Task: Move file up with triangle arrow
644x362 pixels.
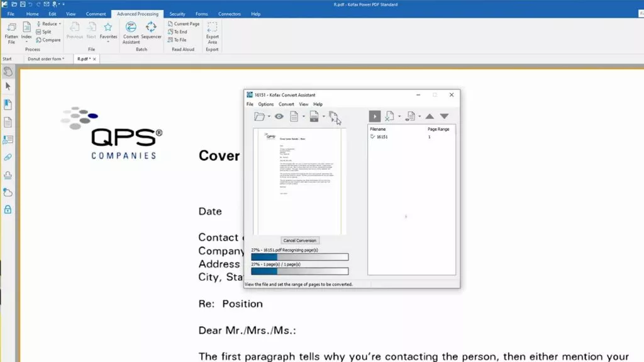Action: coord(430,116)
